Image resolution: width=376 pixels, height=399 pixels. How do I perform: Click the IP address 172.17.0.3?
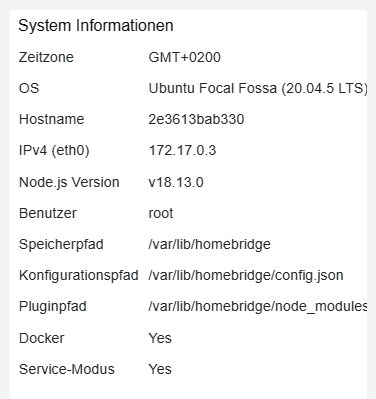(182, 150)
